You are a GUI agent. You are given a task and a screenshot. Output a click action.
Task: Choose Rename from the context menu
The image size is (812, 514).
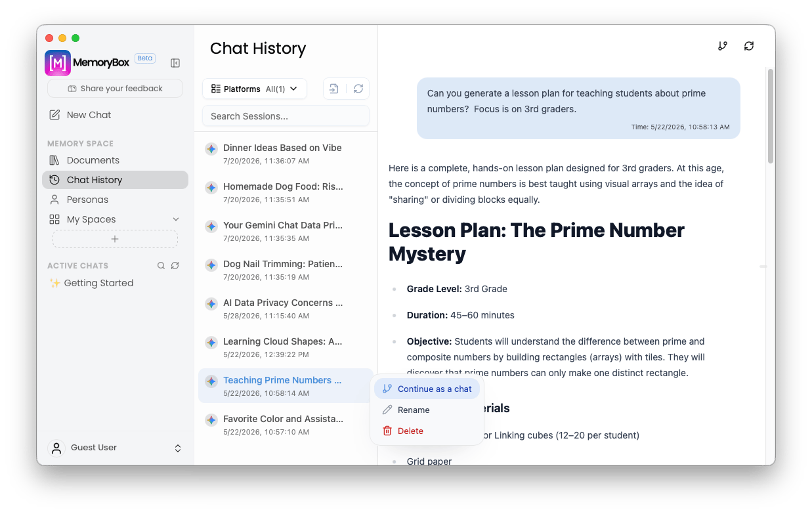coord(427,410)
